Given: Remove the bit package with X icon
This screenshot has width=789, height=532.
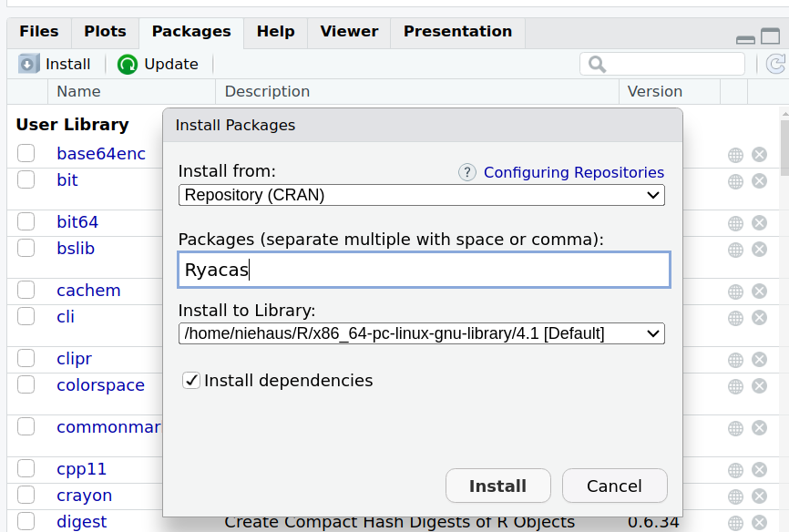Looking at the screenshot, I should [759, 180].
